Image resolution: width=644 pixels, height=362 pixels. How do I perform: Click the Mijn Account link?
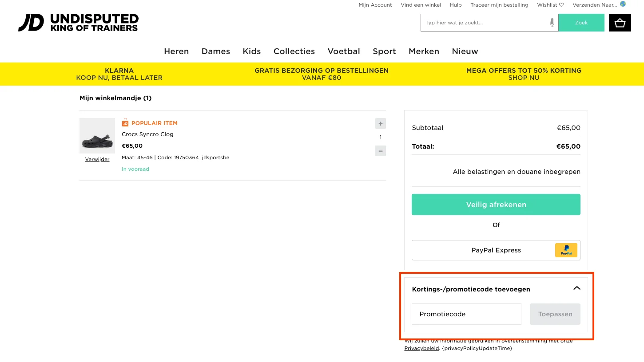(375, 5)
